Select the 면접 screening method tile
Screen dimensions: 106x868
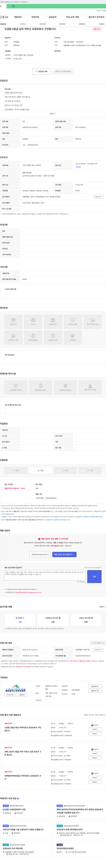click(41, 470)
